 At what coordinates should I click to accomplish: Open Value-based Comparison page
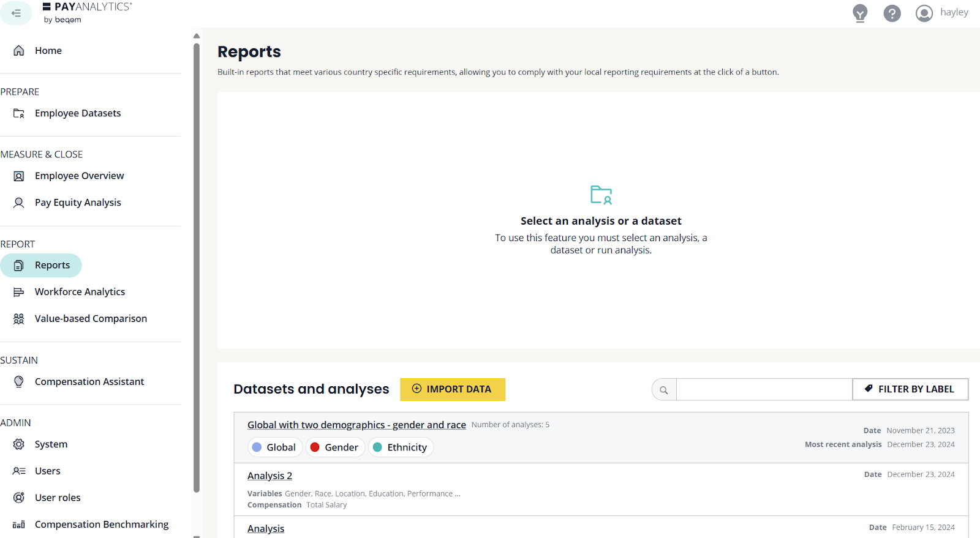pyautogui.click(x=91, y=319)
